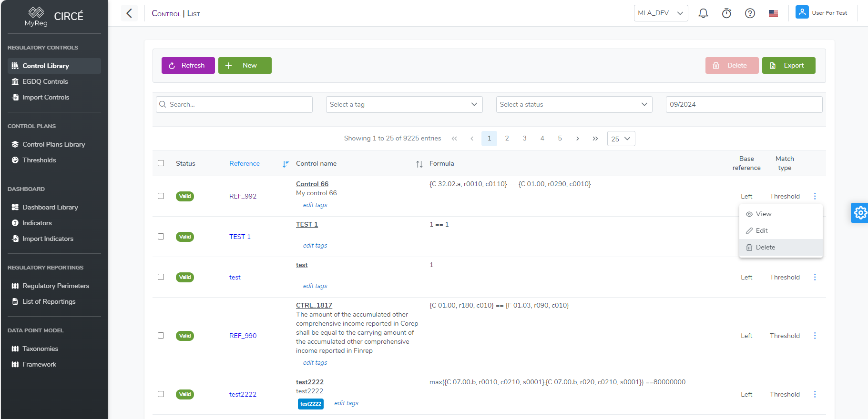Choose Delete in the context menu
Image resolution: width=868 pixels, height=419 pixels.
765,247
